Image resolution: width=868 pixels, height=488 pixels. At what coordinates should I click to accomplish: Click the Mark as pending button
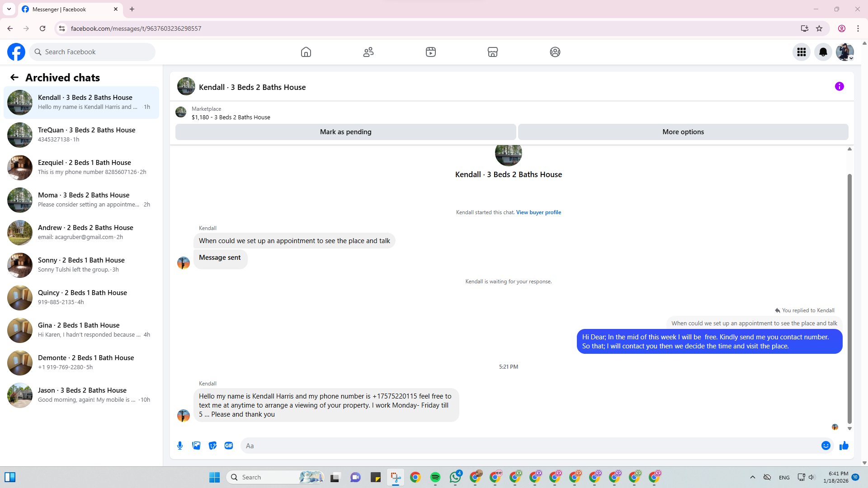coord(345,132)
